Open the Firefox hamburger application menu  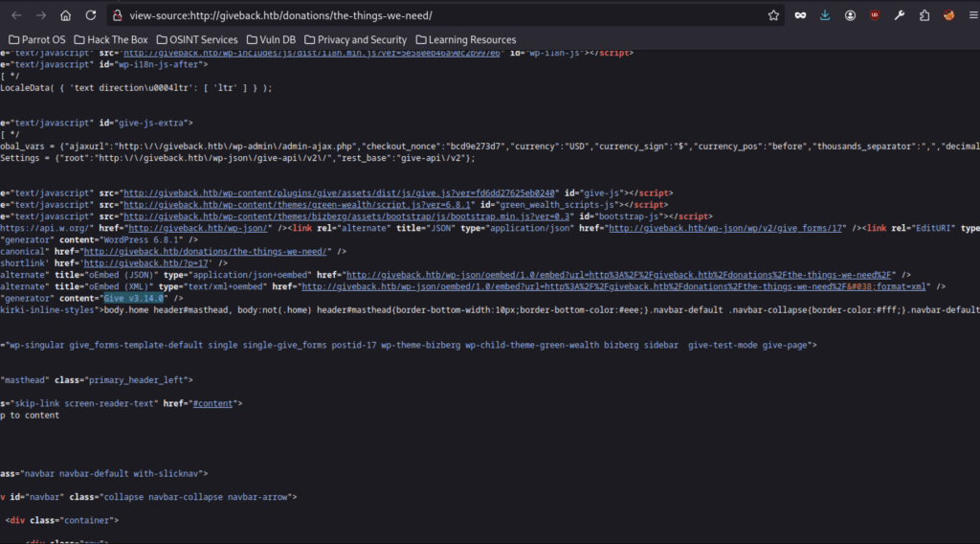[x=971, y=15]
